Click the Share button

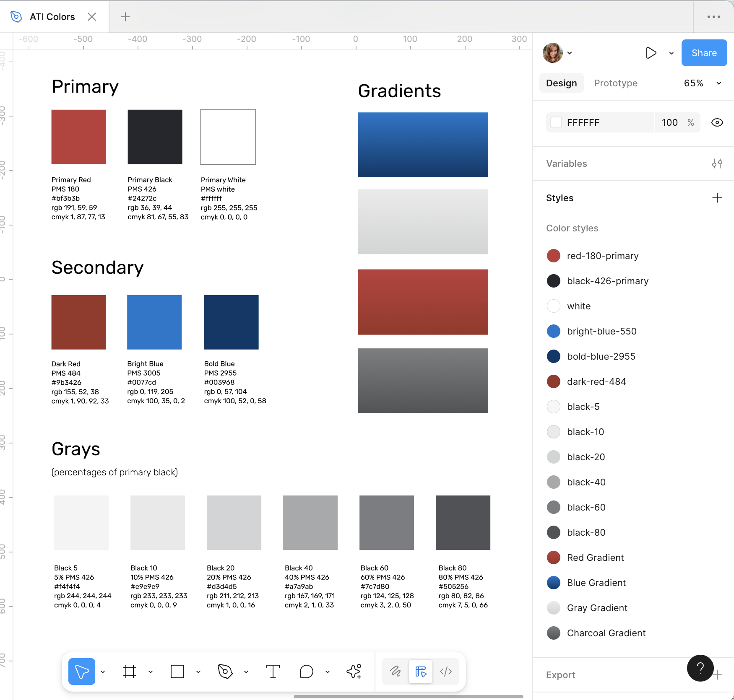[704, 53]
